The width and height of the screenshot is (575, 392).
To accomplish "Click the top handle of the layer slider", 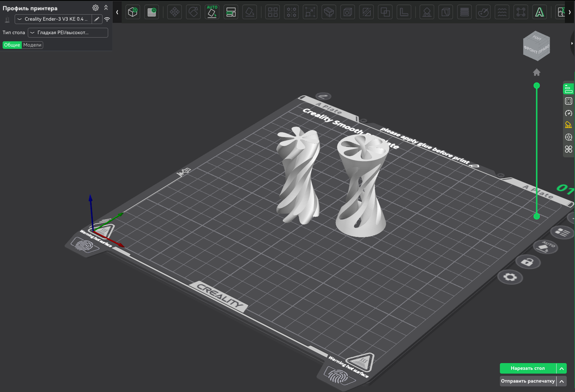I will pos(537,86).
